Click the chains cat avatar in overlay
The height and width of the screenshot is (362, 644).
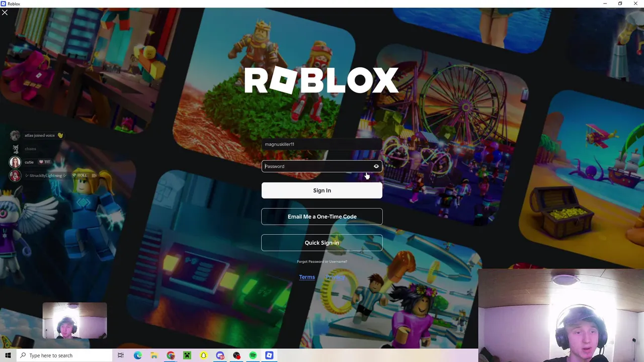click(15, 149)
